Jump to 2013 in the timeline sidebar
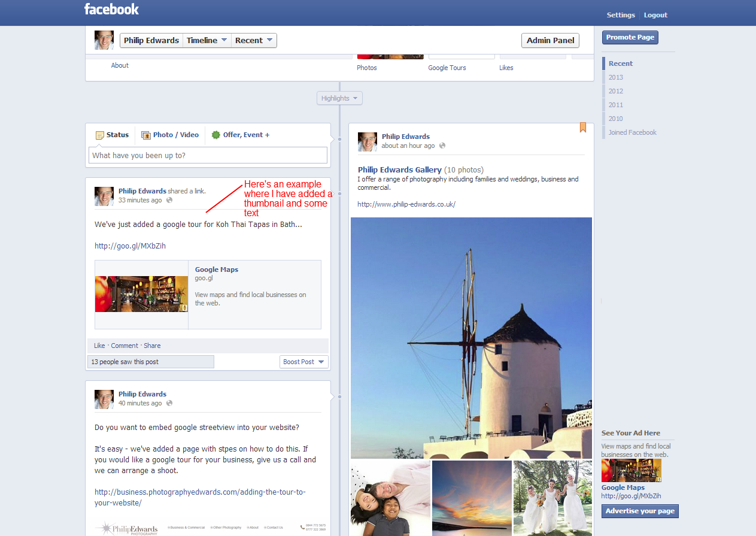Viewport: 756px width, 536px height. point(616,77)
